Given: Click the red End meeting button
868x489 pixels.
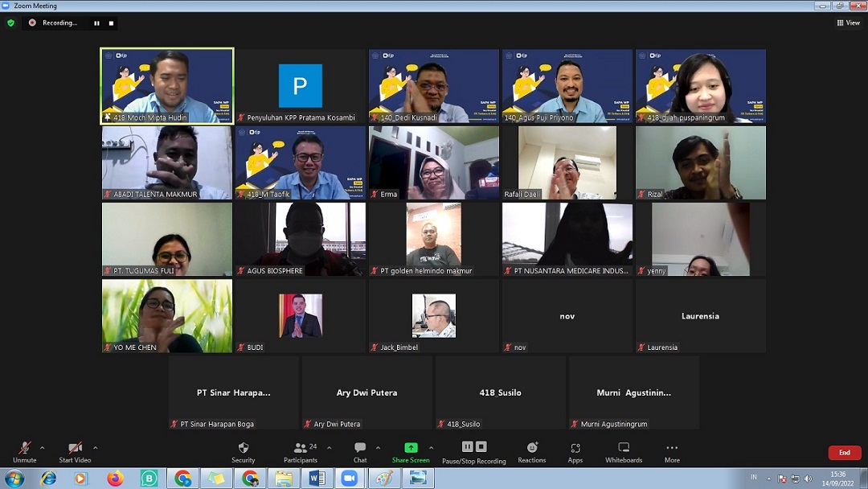Looking at the screenshot, I should [844, 453].
